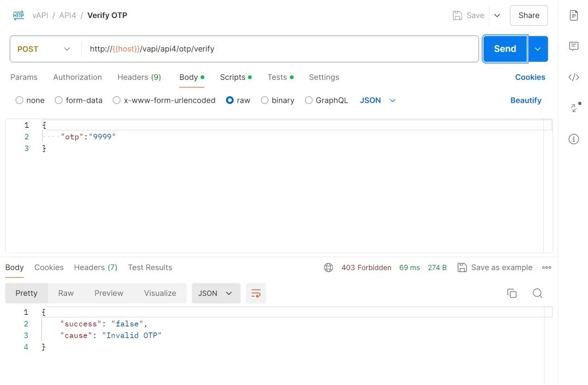
Task: Select the none body type
Action: pyautogui.click(x=19, y=101)
